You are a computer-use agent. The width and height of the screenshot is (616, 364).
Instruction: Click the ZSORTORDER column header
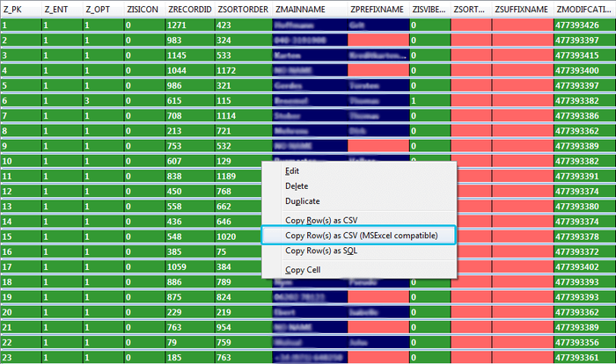(x=243, y=10)
